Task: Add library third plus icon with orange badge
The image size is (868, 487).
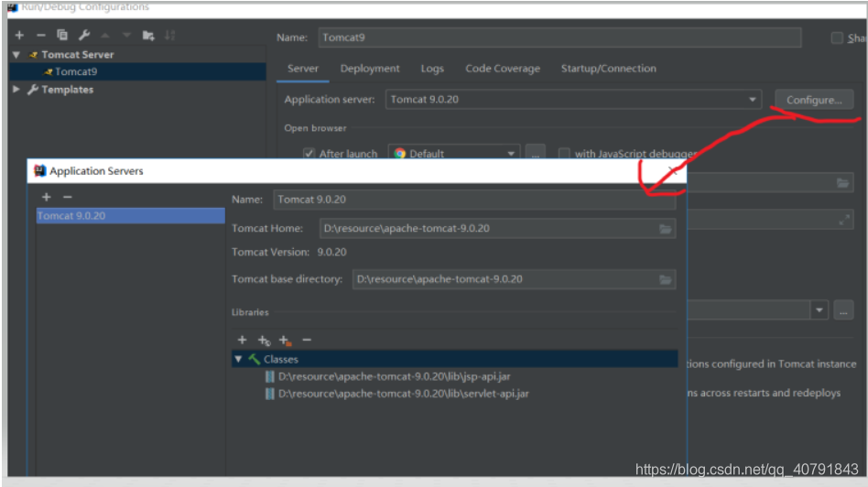Action: (285, 341)
